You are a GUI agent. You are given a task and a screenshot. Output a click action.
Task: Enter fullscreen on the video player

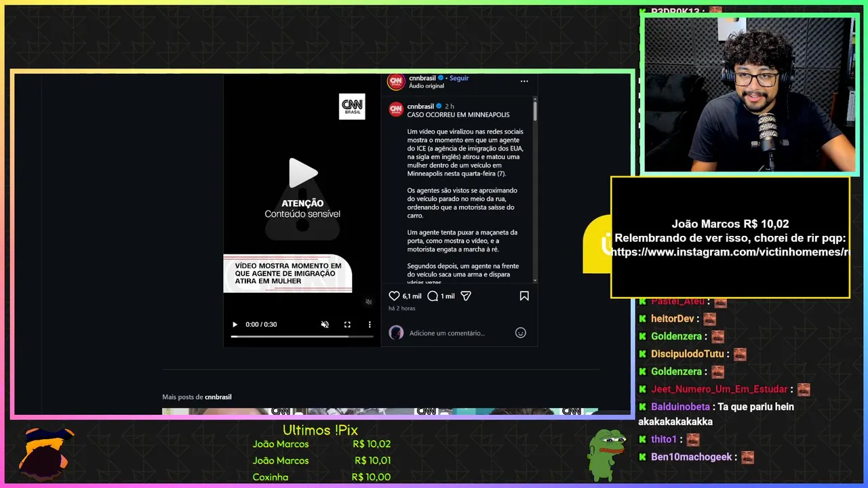coord(347,325)
